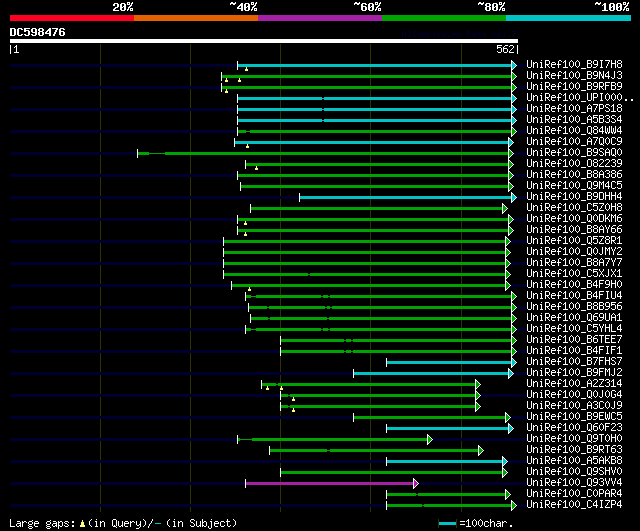This screenshot has width=640, height=531.
Task: Open hit UniRef100_B9N4J3
Action: [574, 75]
